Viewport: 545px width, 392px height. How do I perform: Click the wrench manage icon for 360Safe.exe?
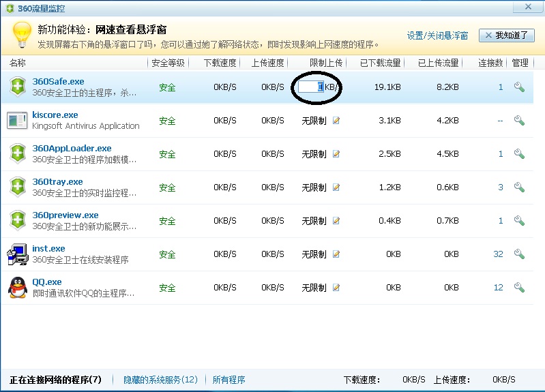(519, 87)
